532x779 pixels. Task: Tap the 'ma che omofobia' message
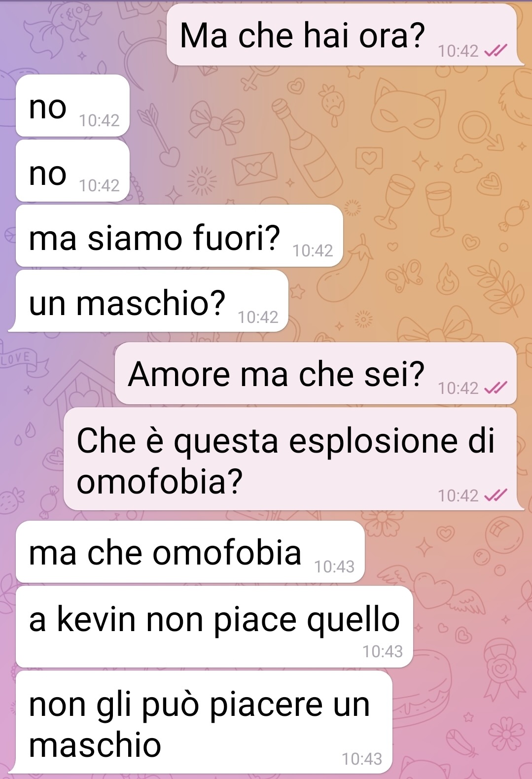(x=190, y=552)
